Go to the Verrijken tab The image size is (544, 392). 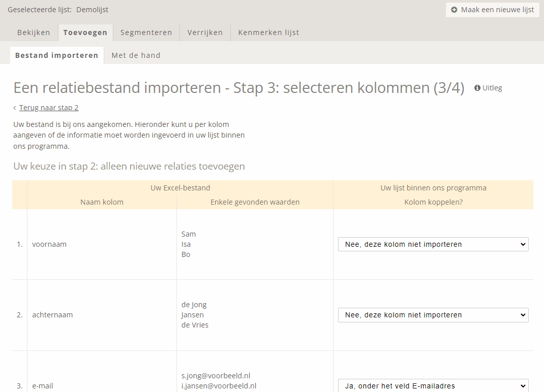(x=205, y=32)
